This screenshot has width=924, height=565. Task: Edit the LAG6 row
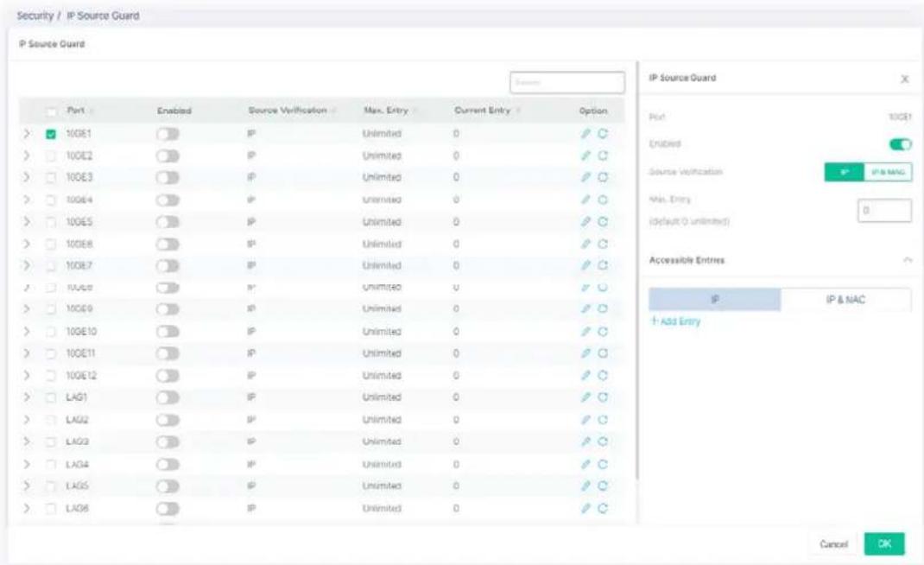[585, 508]
